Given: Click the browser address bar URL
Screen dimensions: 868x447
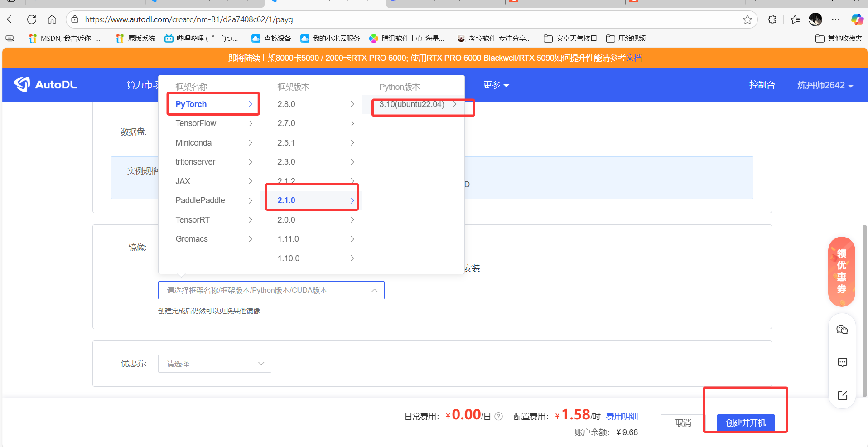Looking at the screenshot, I should pos(189,19).
